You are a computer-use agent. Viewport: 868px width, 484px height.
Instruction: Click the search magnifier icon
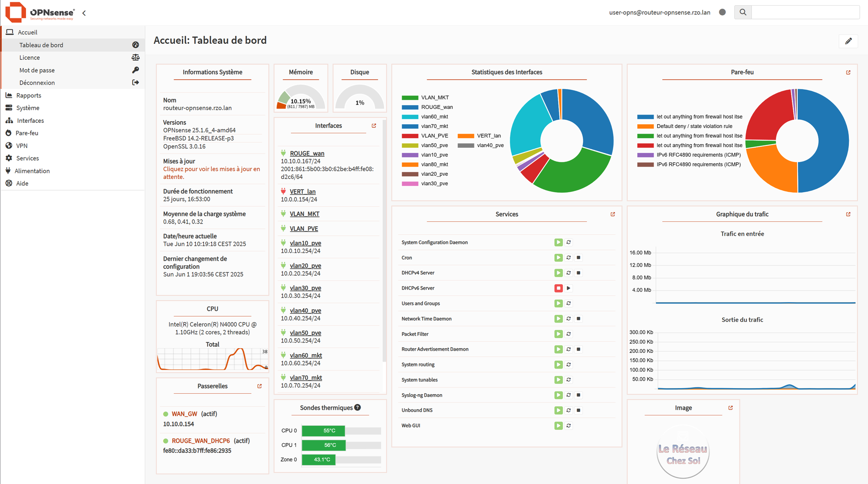coord(743,12)
